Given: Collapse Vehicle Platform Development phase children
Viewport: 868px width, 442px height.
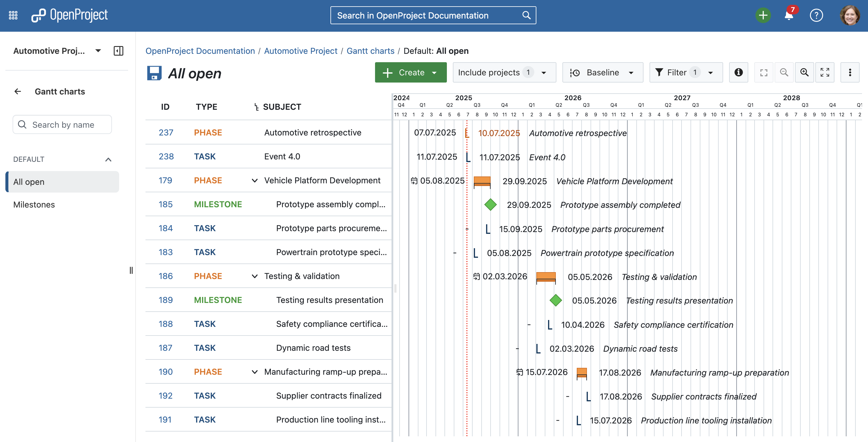Looking at the screenshot, I should click(x=255, y=181).
